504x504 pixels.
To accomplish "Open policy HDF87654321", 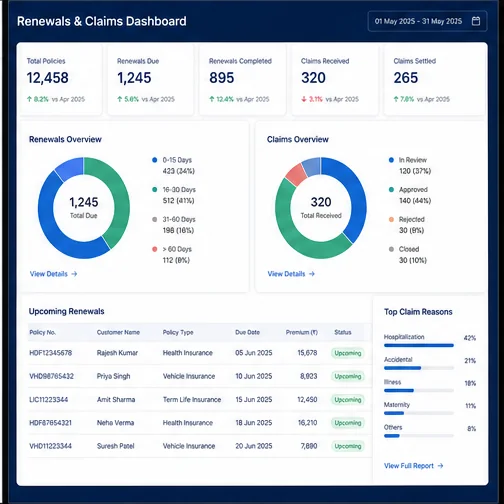I will tap(50, 423).
